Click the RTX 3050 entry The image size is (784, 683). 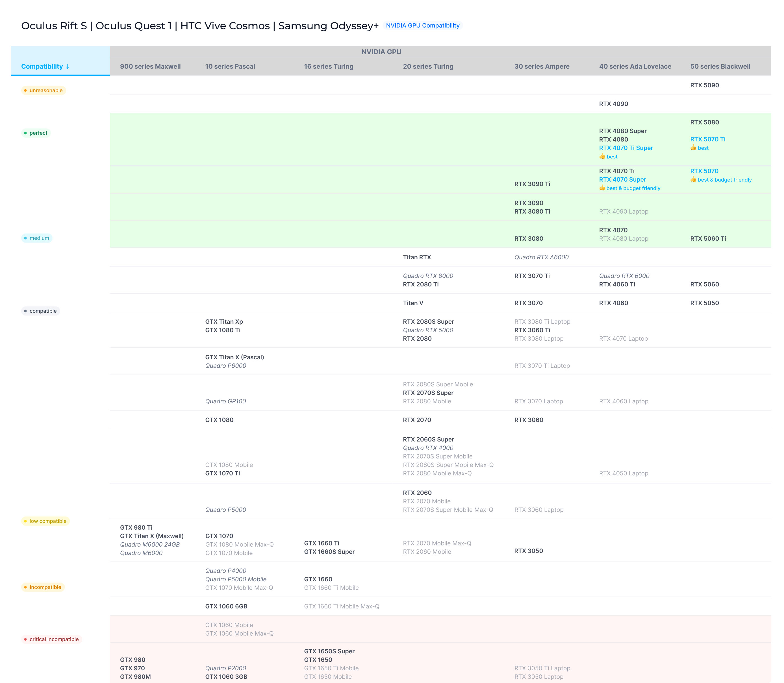[529, 551]
